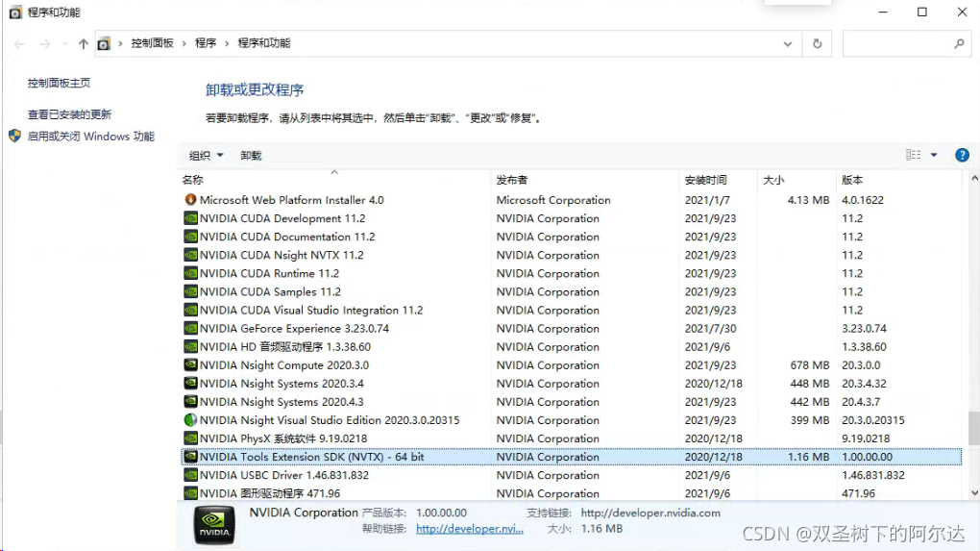Go up one level with the up arrow
Screen dimensions: 980x551
tap(84, 44)
